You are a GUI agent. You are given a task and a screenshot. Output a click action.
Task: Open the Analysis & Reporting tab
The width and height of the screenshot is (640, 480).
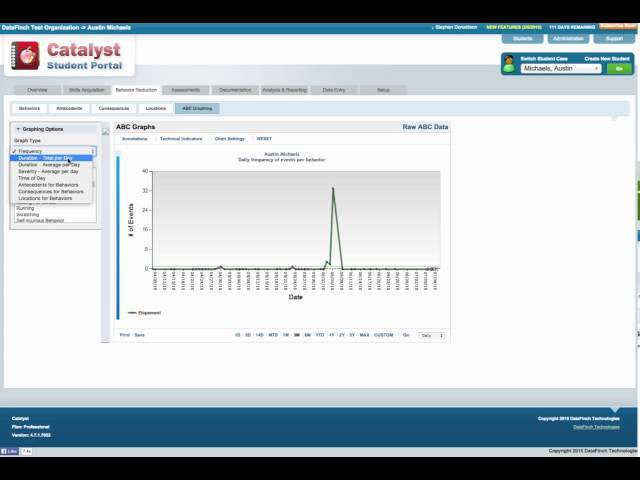tap(284, 90)
